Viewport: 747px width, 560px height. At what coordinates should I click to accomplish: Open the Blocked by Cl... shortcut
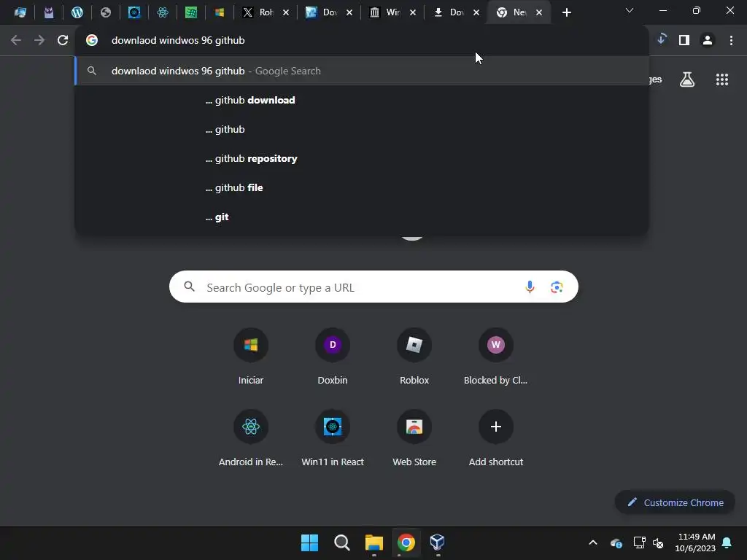(496, 357)
